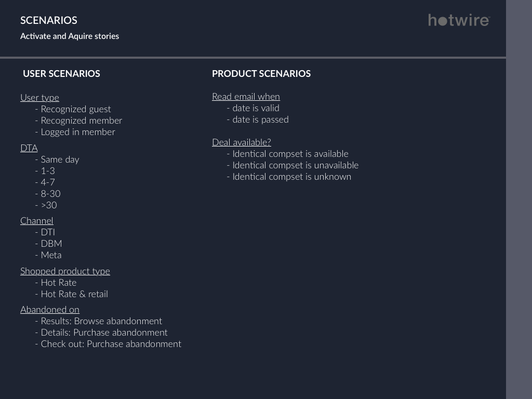Screen dimensions: 532x399
Task: Open the Read email when heading
Action: pyautogui.click(x=246, y=97)
